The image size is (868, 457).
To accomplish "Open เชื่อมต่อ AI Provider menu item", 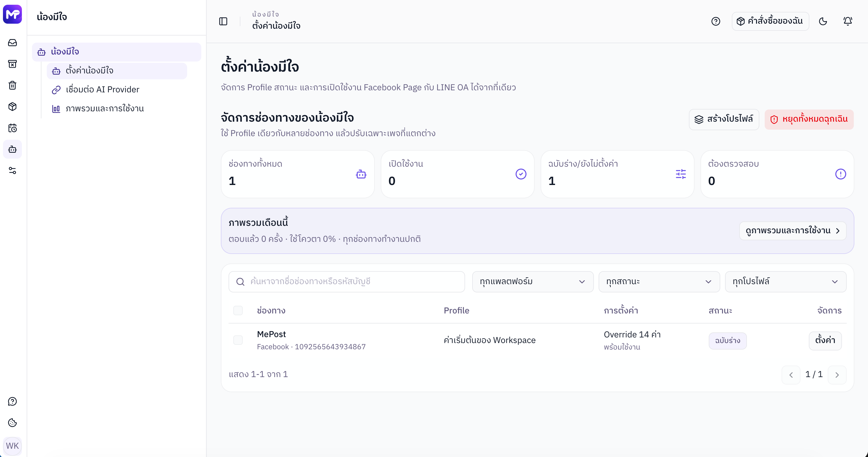I will (x=117, y=90).
